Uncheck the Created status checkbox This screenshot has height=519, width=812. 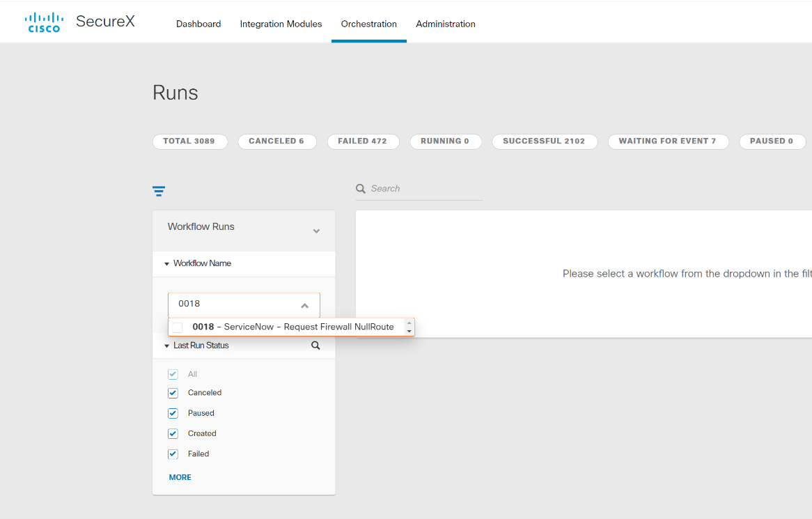(x=173, y=433)
